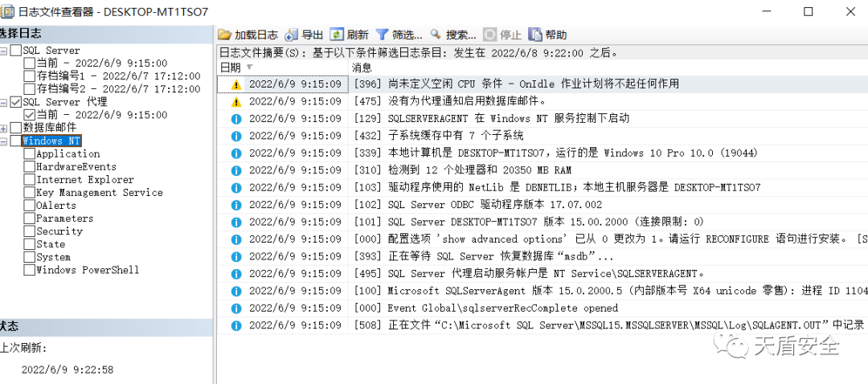Click warning icon of log entry [396]

pos(236,84)
